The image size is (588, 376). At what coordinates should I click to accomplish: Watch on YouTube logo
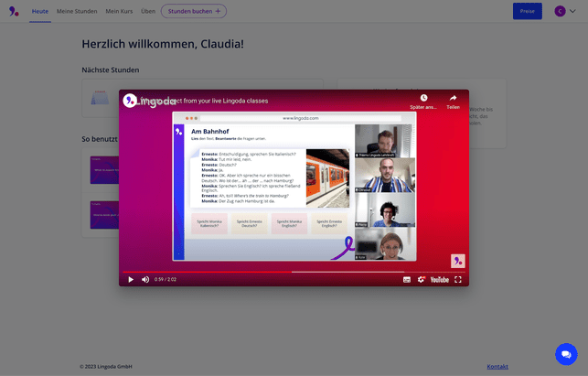click(x=440, y=279)
